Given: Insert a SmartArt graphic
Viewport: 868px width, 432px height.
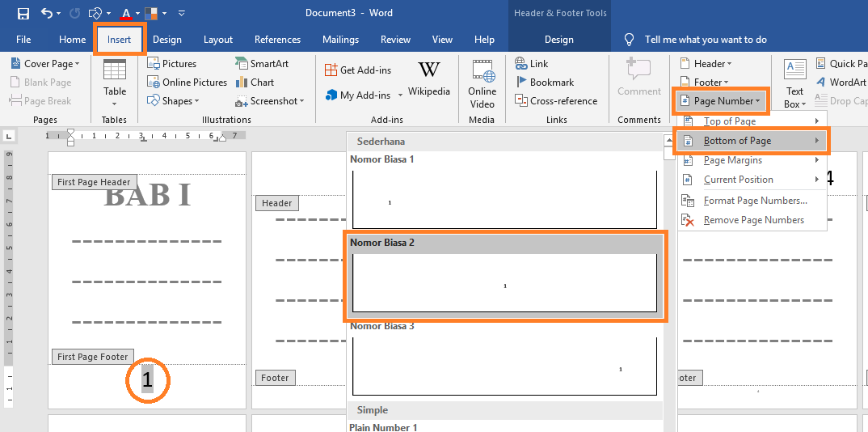Looking at the screenshot, I should (262, 64).
